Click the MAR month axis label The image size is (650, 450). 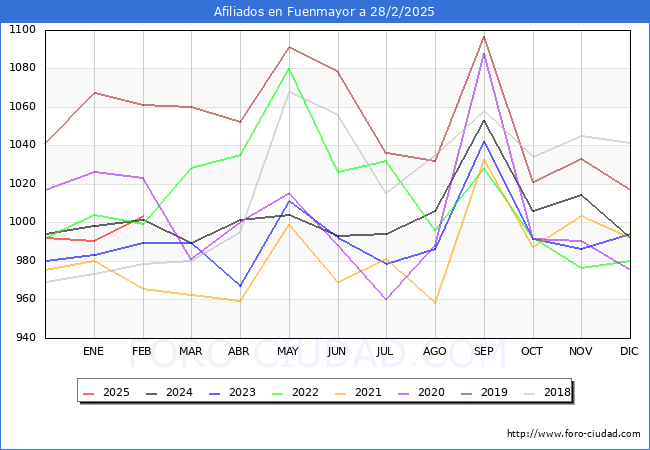coord(191,351)
